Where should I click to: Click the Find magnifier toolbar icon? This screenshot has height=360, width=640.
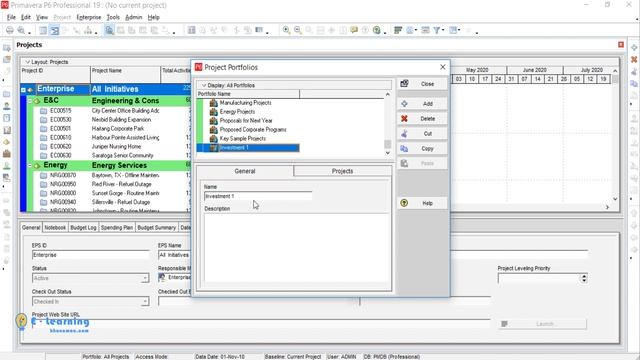point(109,30)
